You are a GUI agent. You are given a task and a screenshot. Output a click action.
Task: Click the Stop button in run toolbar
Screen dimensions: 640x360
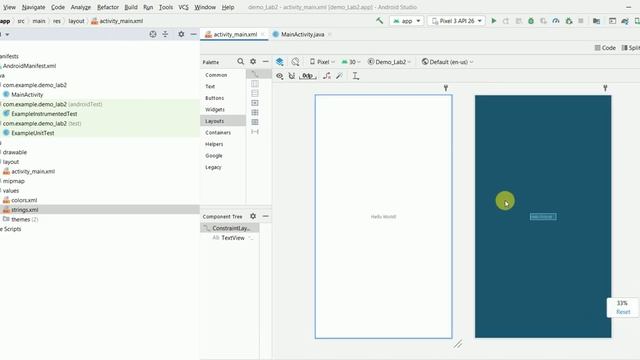point(581,21)
